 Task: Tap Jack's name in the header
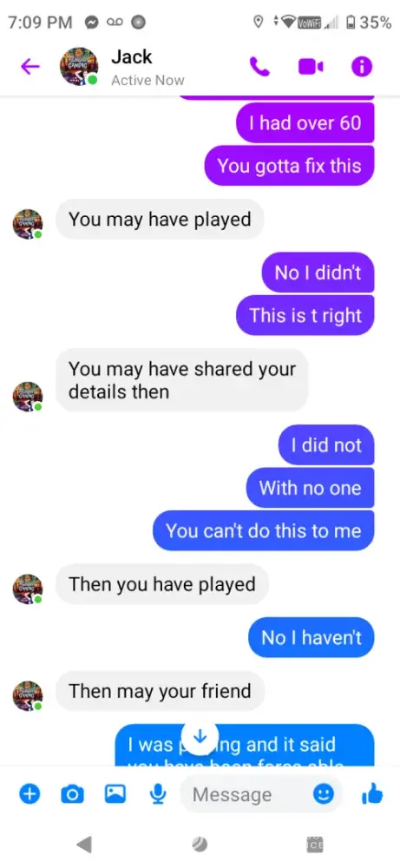coord(132,56)
